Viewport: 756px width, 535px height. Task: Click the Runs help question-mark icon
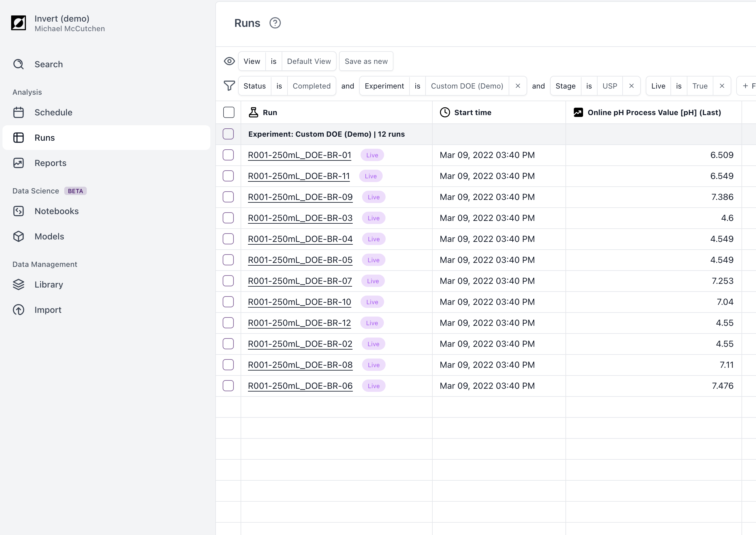tap(275, 23)
